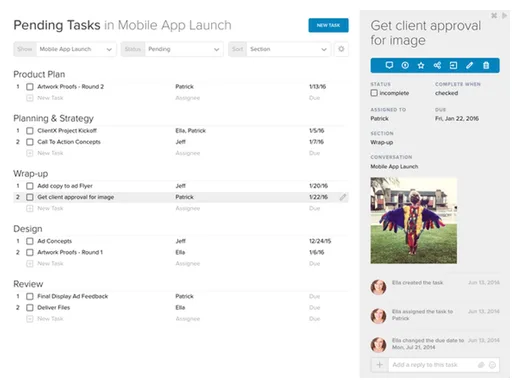Open the gear settings next to Sort

point(341,49)
